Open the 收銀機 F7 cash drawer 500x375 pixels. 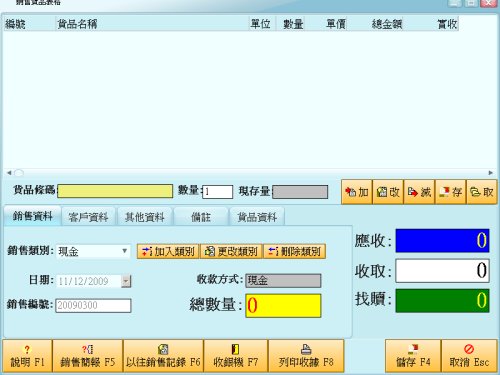pyautogui.click(x=236, y=356)
